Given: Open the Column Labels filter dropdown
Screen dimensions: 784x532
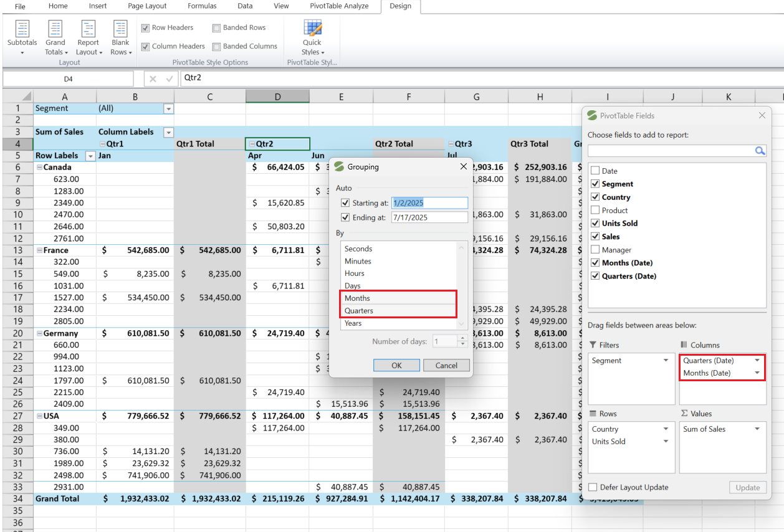Looking at the screenshot, I should (168, 132).
